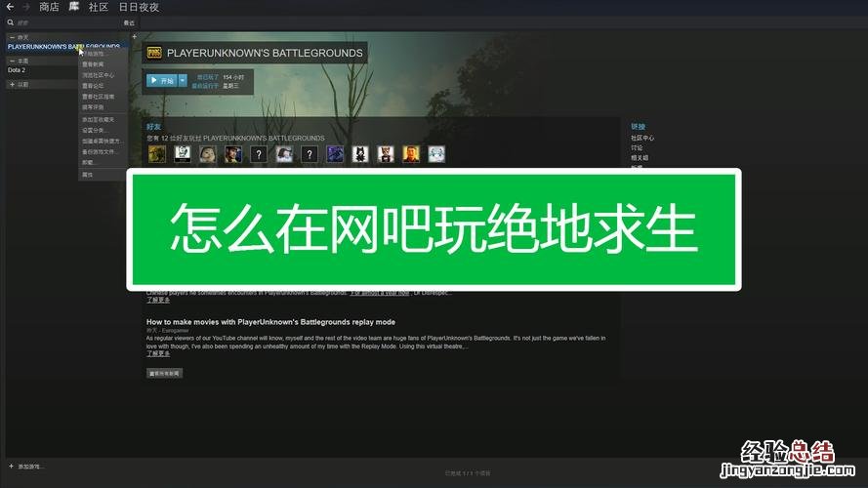Open the man in hat friend avatar
Viewport: 868px width, 488px height.
pos(233,154)
